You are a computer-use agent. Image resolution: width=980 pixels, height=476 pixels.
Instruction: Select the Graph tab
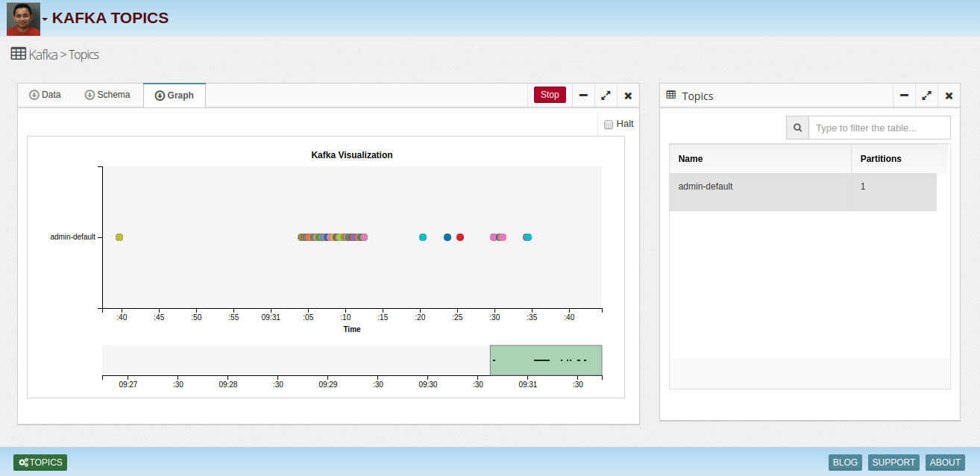(175, 95)
